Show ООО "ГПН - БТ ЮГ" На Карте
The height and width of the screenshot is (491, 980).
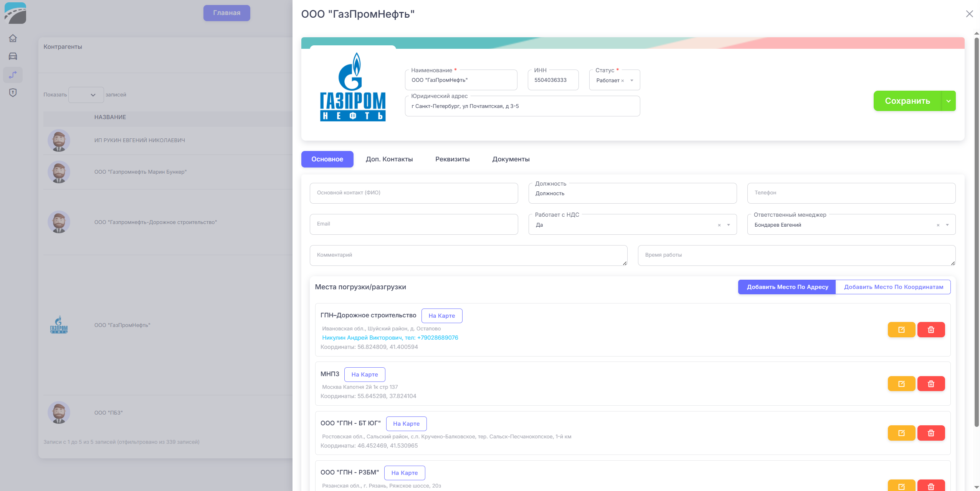coord(406,424)
